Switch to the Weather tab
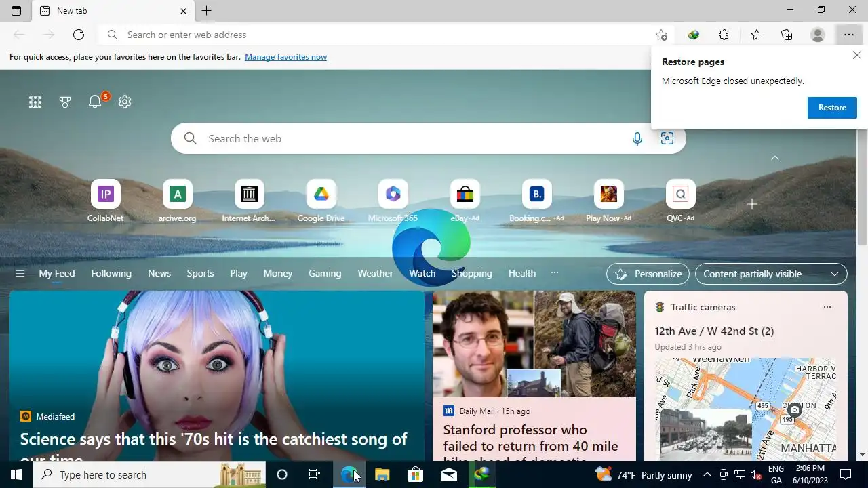This screenshot has width=868, height=488. coord(375,273)
